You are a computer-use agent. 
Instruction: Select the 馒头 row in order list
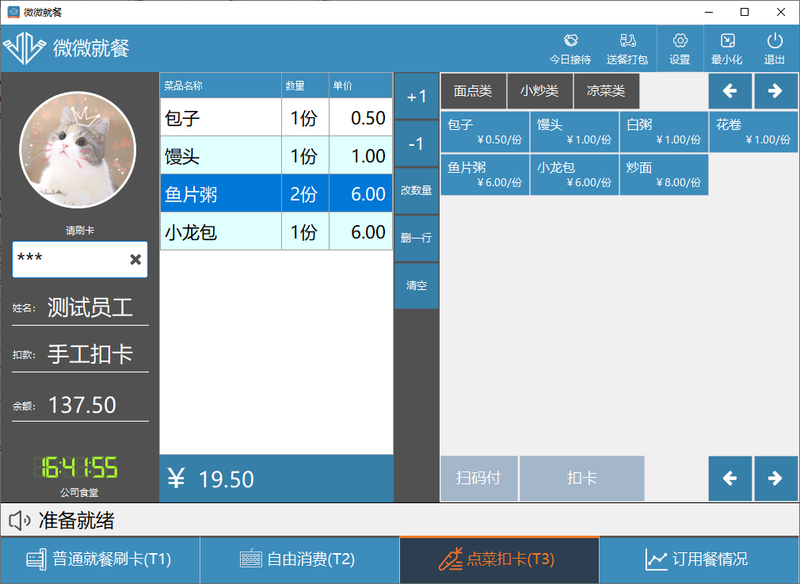pos(276,156)
